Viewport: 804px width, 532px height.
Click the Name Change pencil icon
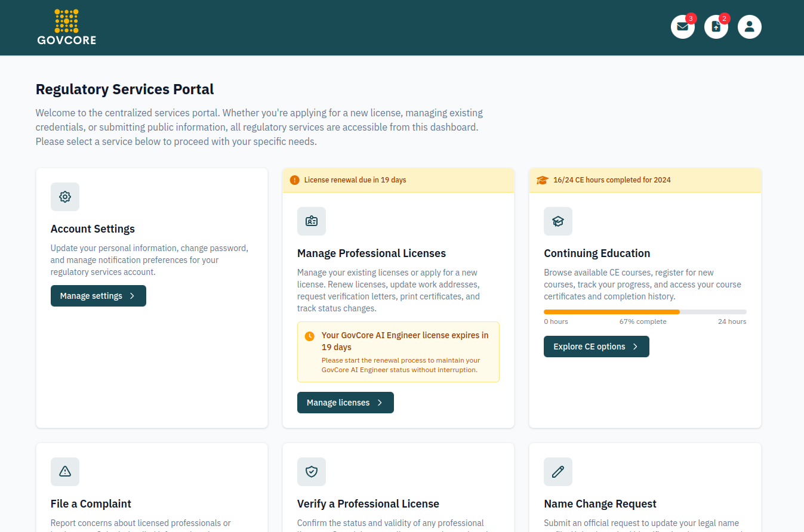(x=558, y=472)
